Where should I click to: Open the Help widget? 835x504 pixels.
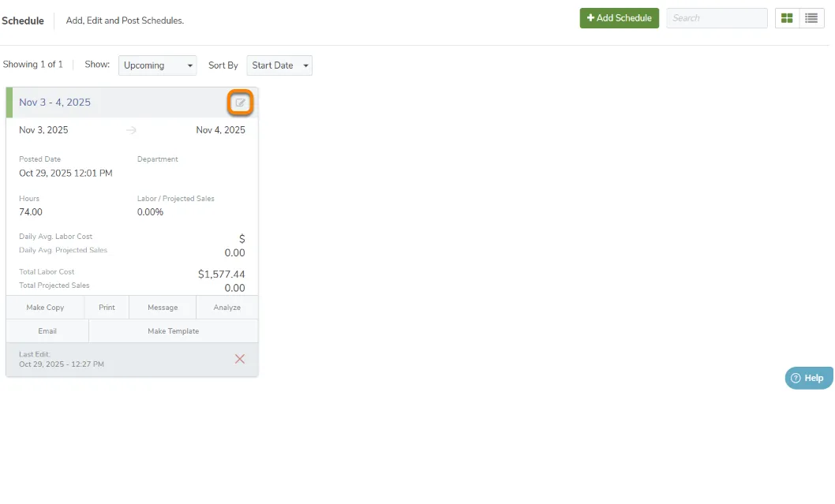click(809, 378)
